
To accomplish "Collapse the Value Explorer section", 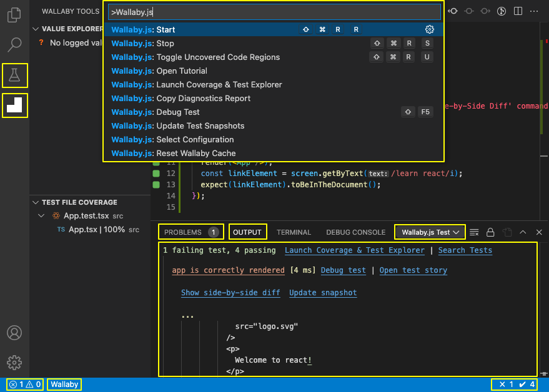I will [36, 29].
